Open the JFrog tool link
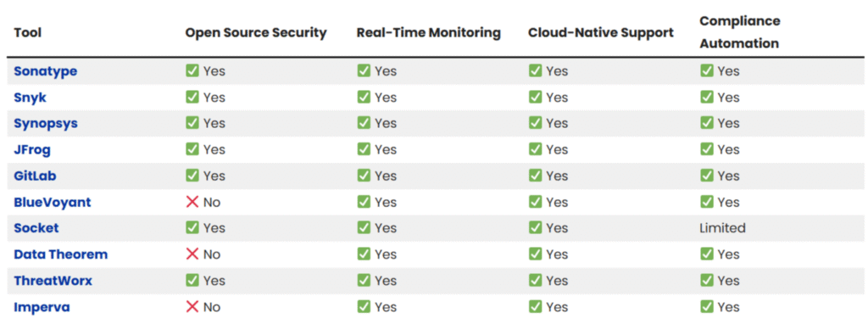 [x=32, y=149]
